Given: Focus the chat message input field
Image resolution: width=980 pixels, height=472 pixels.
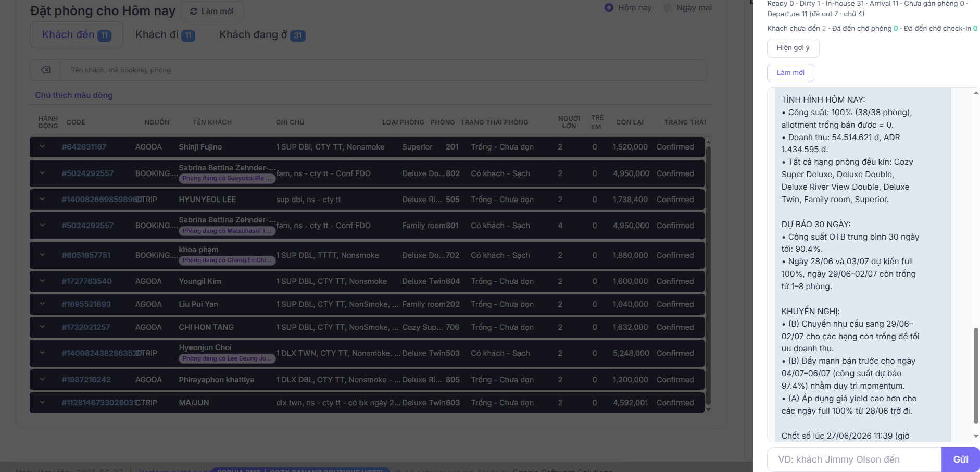Looking at the screenshot, I should [x=854, y=459].
